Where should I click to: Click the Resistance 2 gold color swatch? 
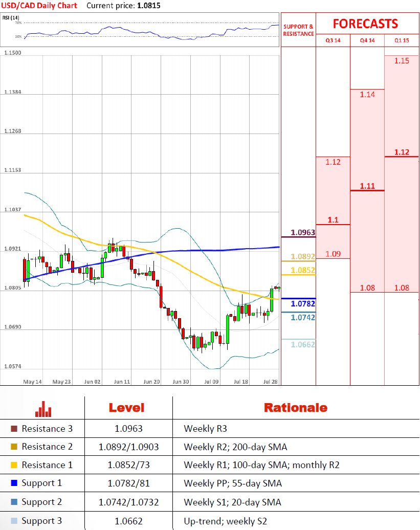[x=14, y=447]
